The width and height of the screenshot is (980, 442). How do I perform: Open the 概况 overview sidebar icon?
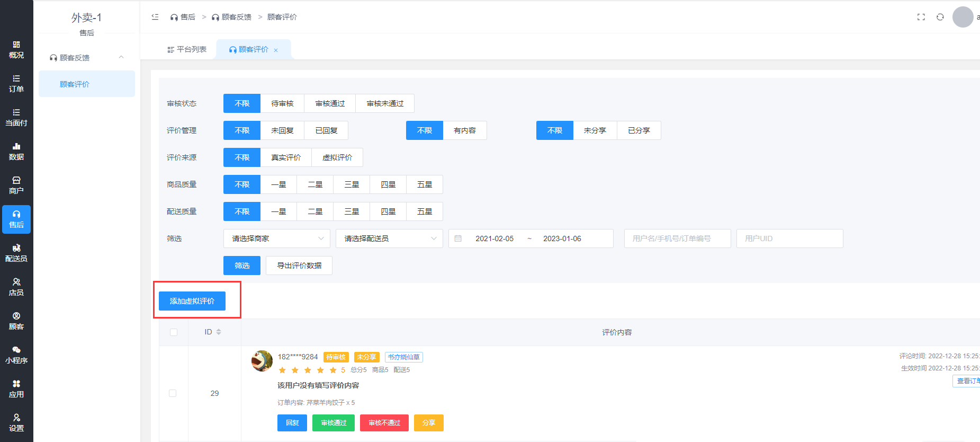[x=16, y=50]
